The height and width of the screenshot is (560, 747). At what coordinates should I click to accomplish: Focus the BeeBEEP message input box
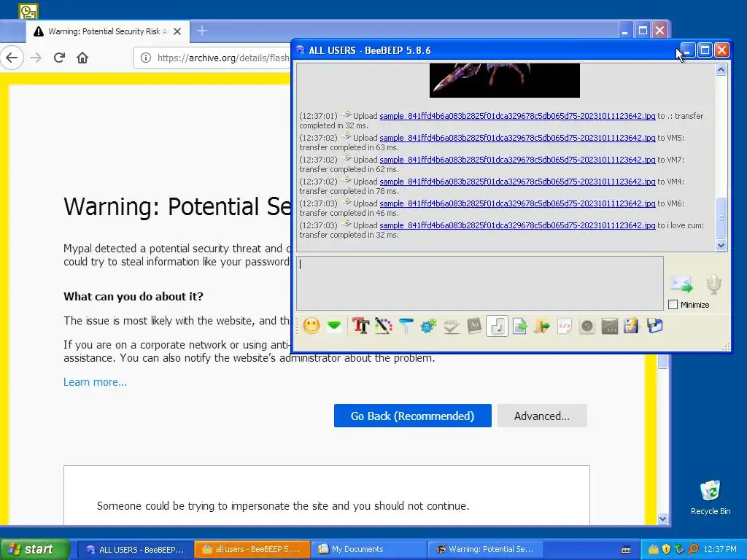coord(480,284)
